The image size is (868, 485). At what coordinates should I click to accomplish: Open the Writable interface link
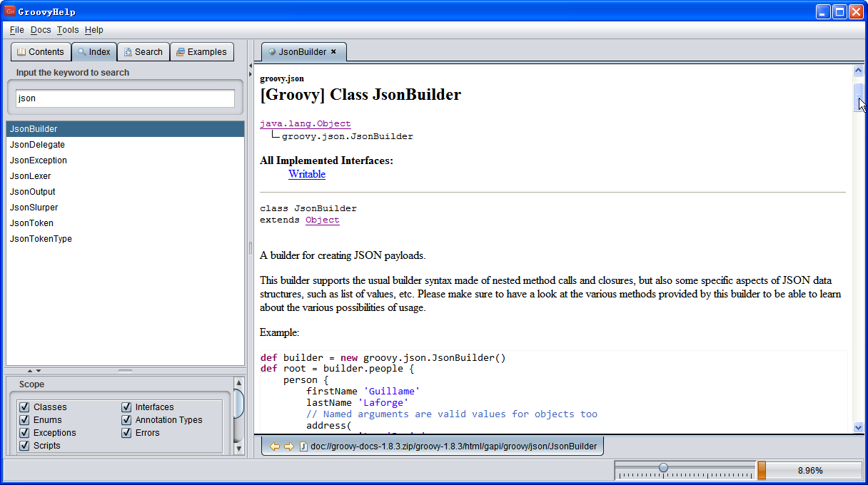(x=307, y=174)
